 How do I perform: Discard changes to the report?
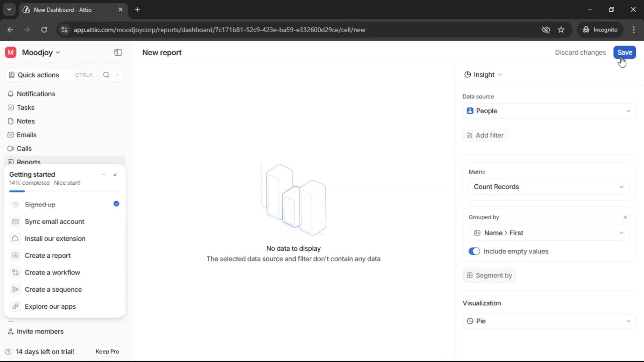(x=580, y=52)
